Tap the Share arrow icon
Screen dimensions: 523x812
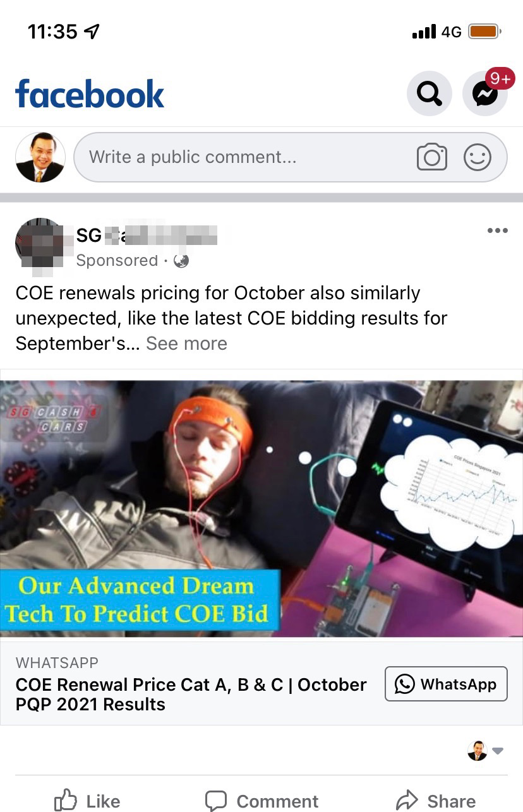(x=408, y=800)
